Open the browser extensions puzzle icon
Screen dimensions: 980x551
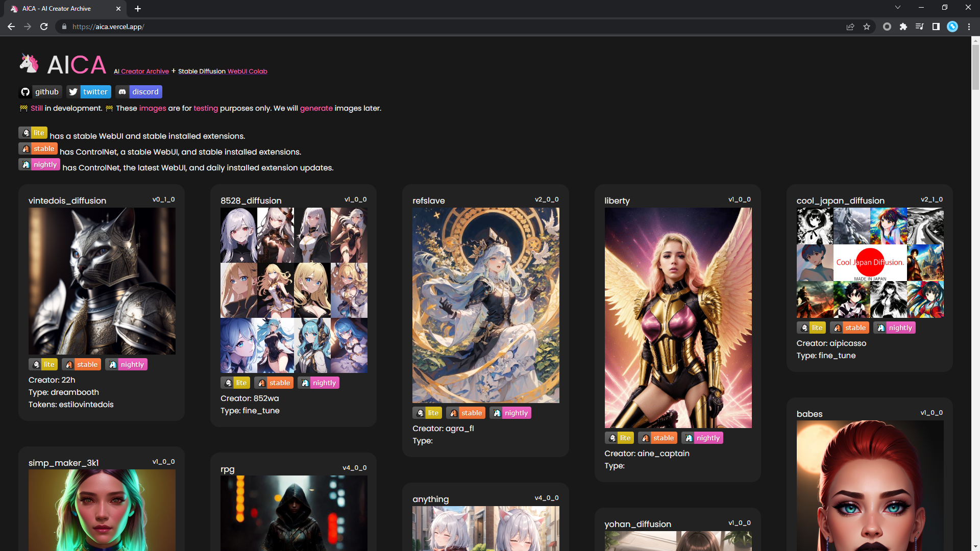pos(903,27)
